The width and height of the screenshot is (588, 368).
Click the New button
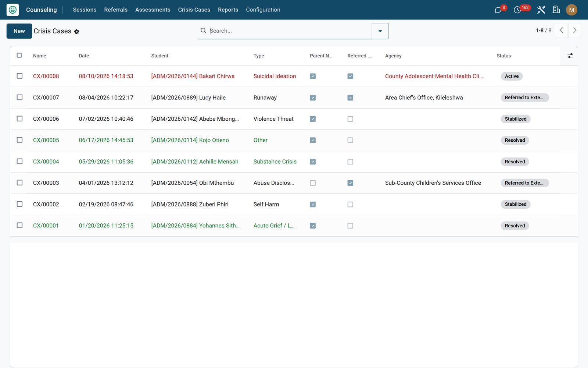[19, 31]
